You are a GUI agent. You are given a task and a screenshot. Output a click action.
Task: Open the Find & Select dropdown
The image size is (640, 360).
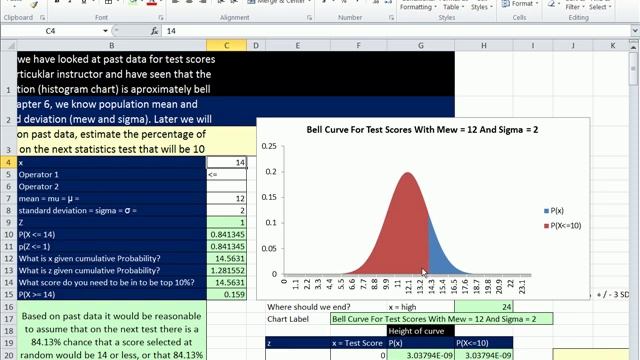(x=600, y=6)
